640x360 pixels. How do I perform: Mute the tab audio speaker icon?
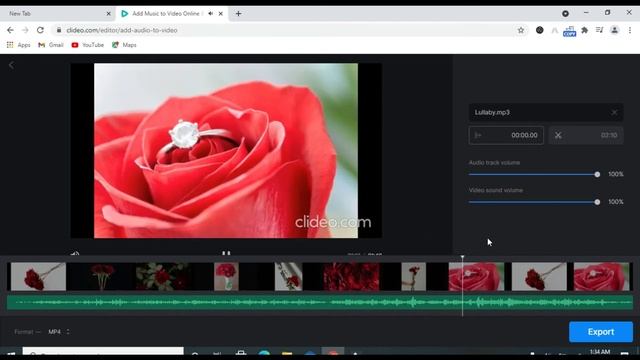pos(211,13)
